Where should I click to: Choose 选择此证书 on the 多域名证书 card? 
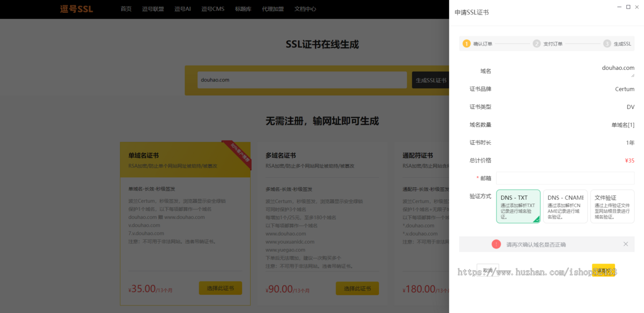(x=357, y=288)
